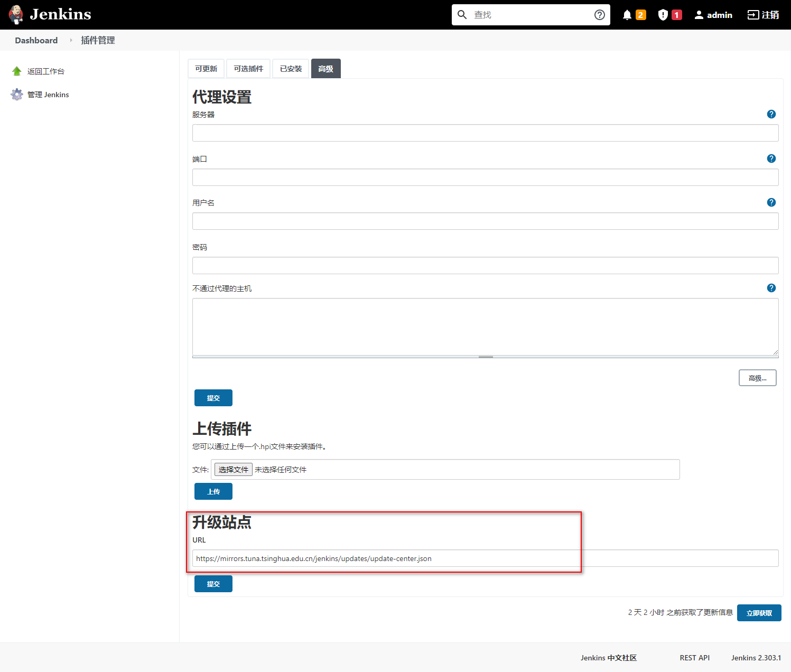This screenshot has width=791, height=672.
Task: Click the 选择文件 file chooser button
Action: 234,470
